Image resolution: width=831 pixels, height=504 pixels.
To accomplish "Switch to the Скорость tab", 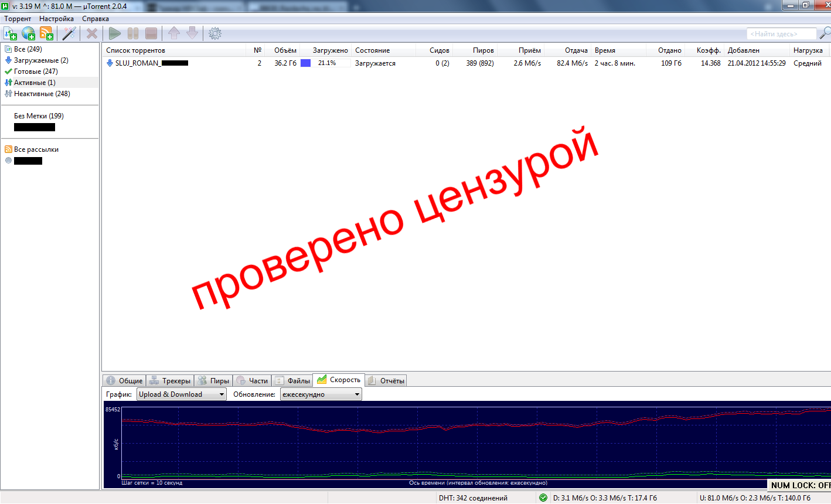I will click(x=339, y=380).
